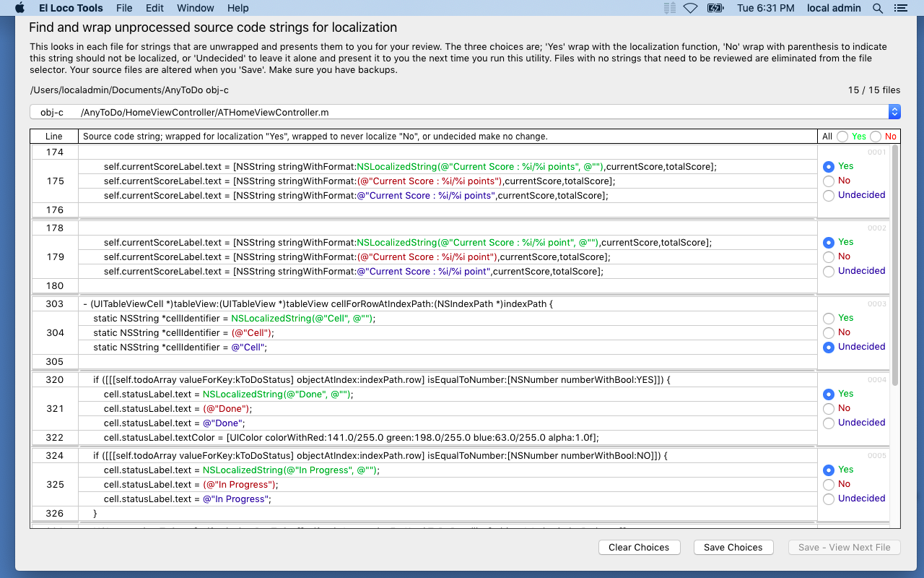
Task: Open the El Loco Tools menu
Action: tap(71, 8)
